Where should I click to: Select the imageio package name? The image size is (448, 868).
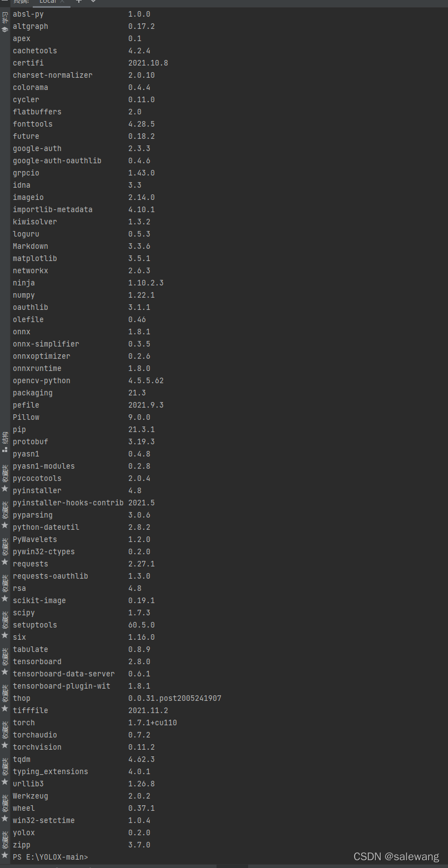point(28,197)
